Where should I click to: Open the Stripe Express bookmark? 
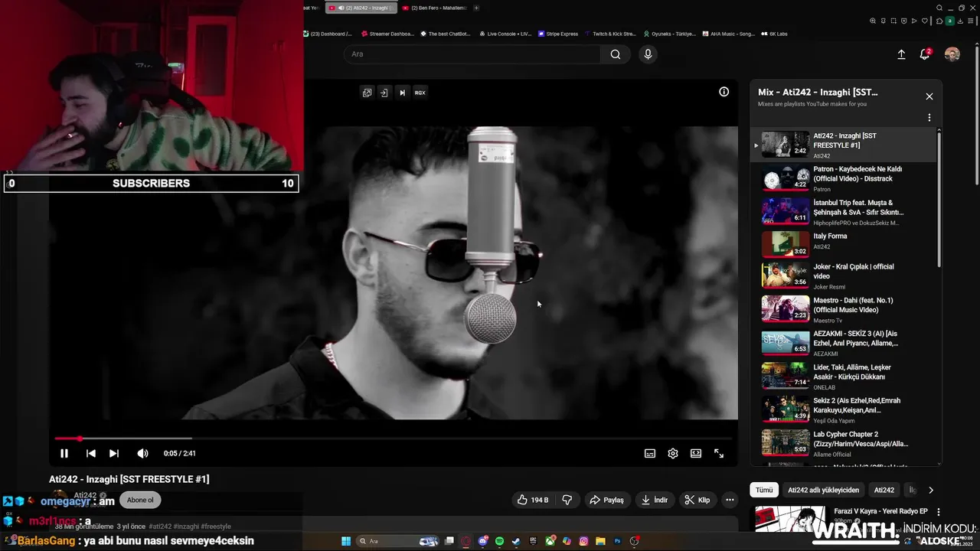(x=558, y=34)
